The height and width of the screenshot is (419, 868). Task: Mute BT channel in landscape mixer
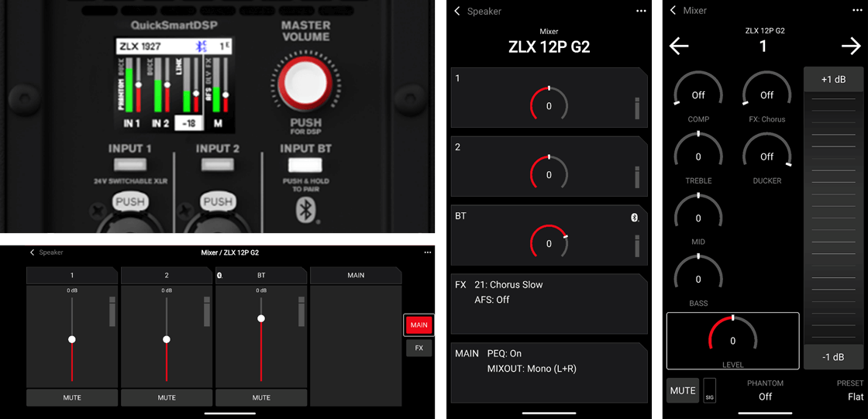coord(261,397)
